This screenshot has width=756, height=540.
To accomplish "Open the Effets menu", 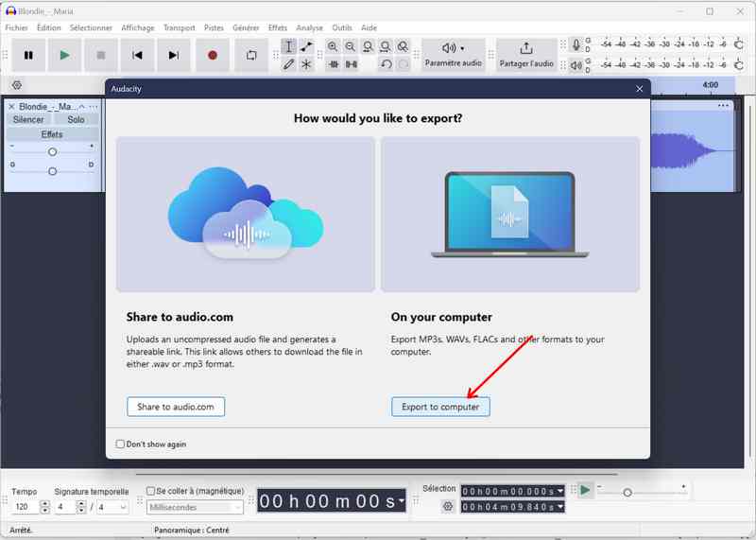I will (x=278, y=28).
